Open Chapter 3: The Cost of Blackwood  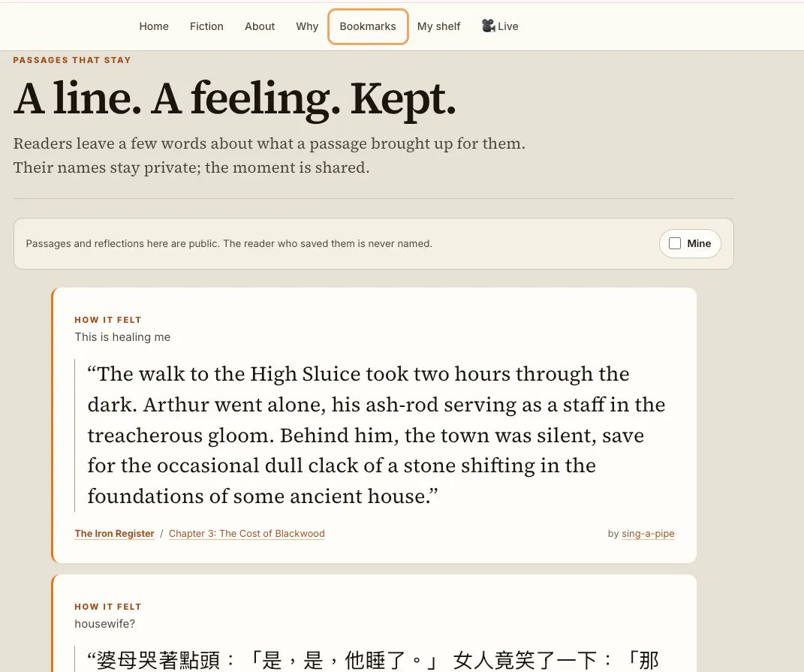pos(247,534)
